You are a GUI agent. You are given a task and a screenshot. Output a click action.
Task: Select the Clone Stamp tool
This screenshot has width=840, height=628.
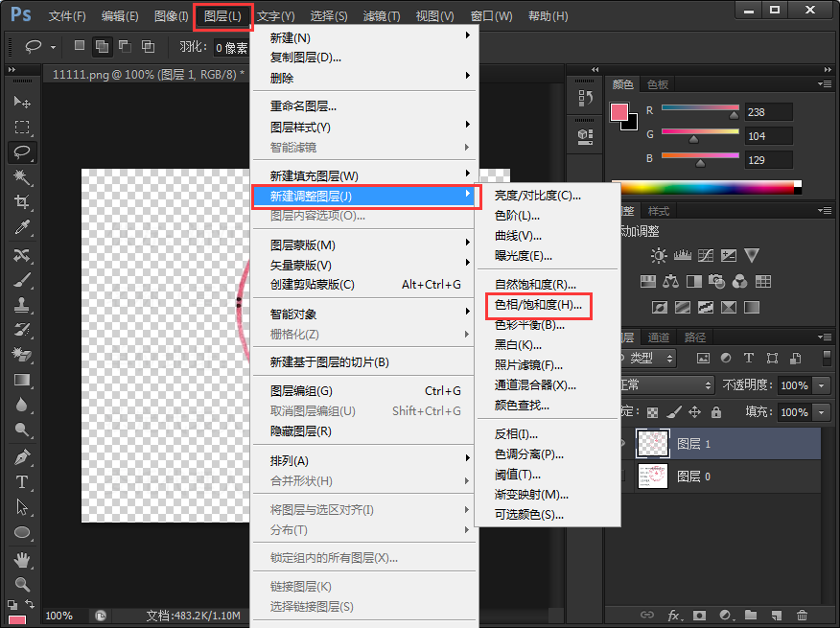coord(22,305)
